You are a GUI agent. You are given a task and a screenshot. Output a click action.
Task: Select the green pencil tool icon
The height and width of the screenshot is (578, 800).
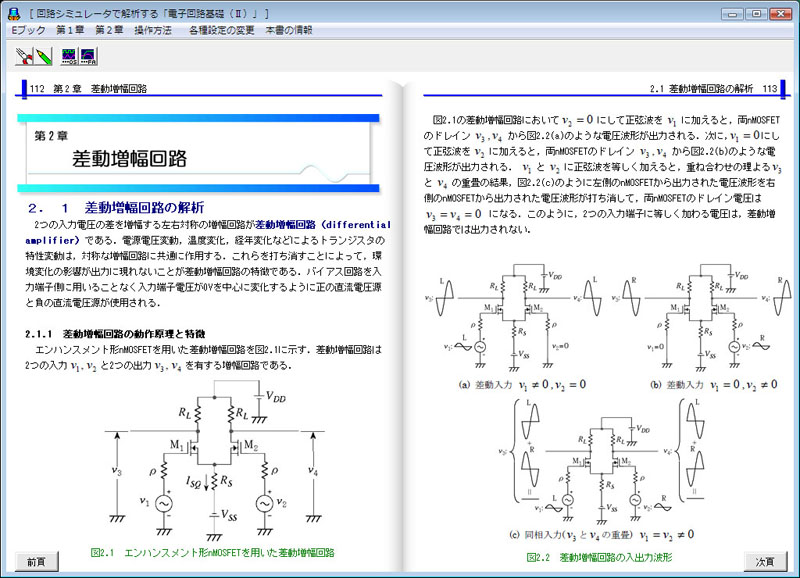43,56
